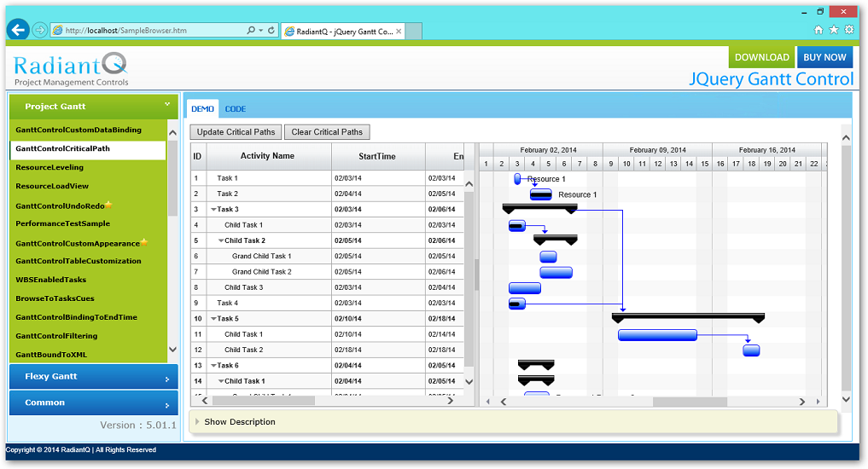The width and height of the screenshot is (868, 469).
Task: Select Task 5 summary bar
Action: (688, 318)
